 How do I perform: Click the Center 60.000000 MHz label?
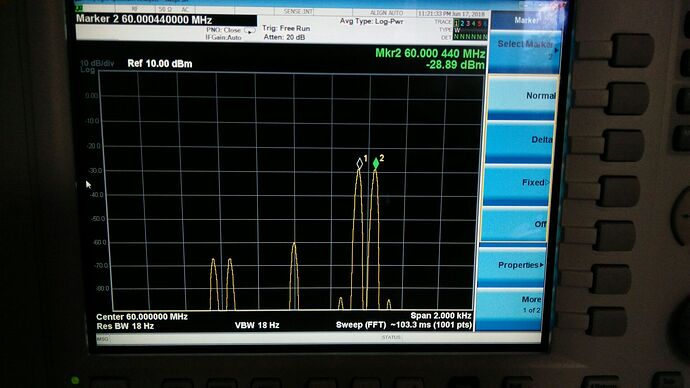(x=142, y=317)
